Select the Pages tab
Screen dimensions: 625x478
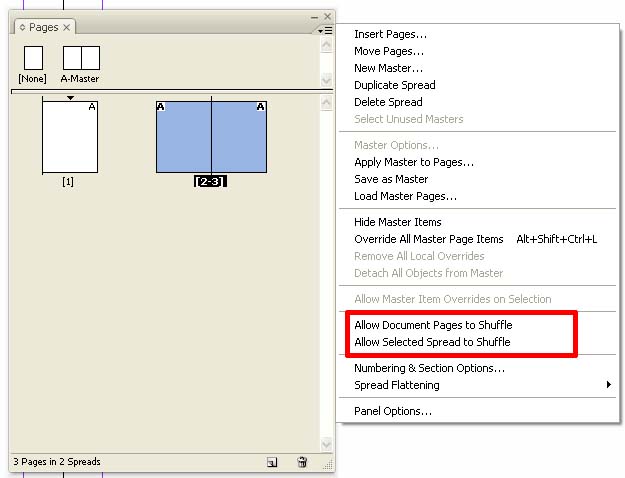click(x=43, y=27)
